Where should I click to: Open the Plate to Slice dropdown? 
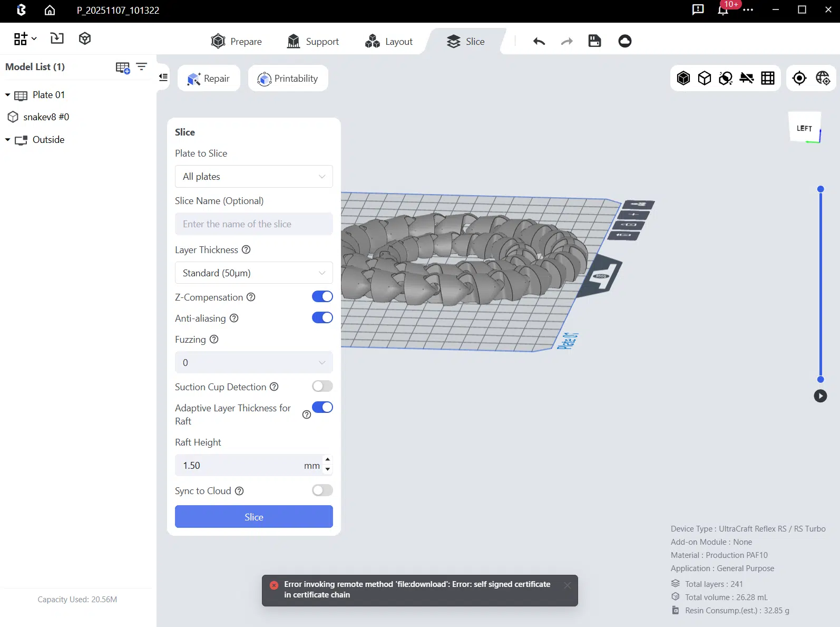(253, 177)
